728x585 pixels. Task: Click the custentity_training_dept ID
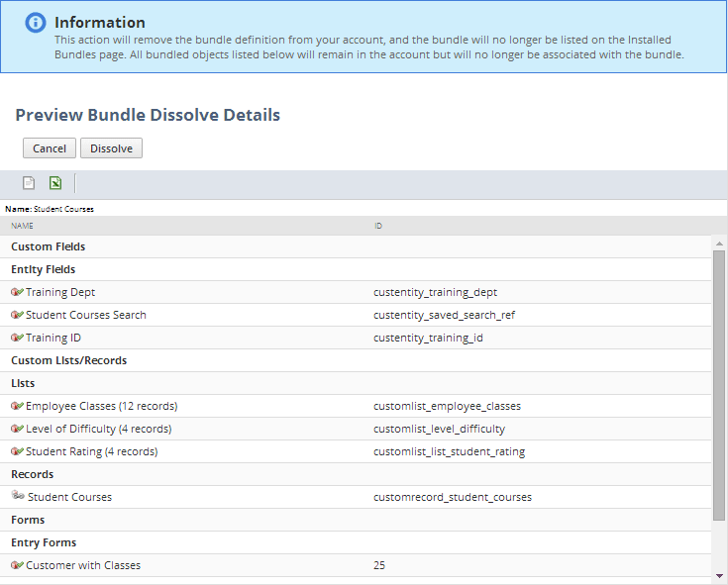click(x=435, y=292)
